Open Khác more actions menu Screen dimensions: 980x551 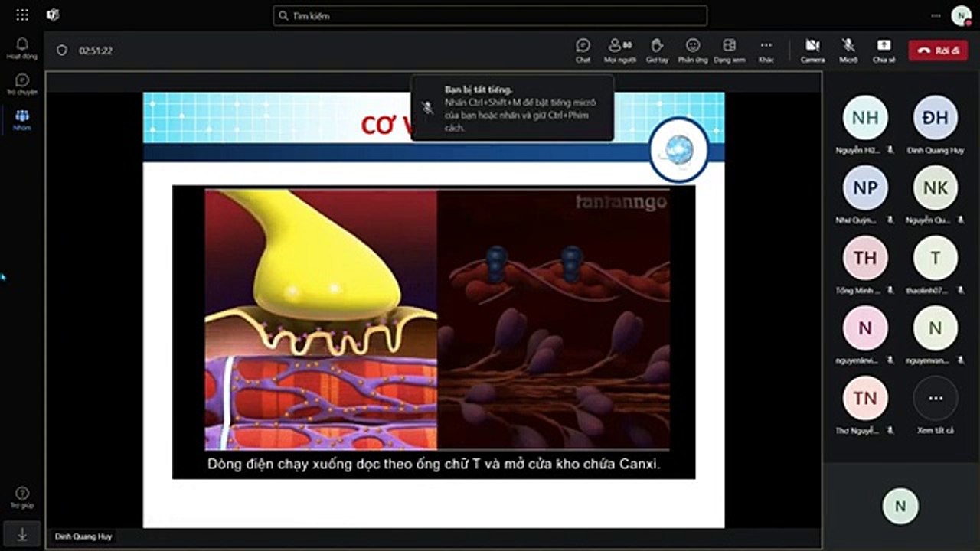tap(766, 51)
